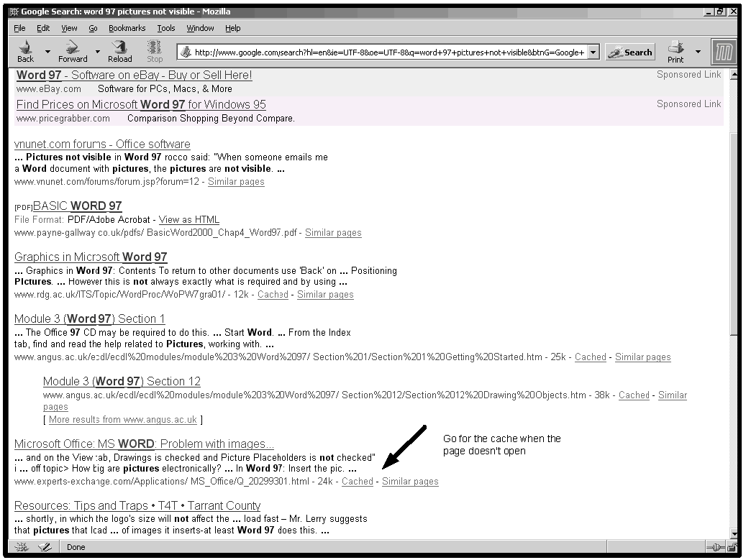Click the status bar Navigator icon
The width and height of the screenshot is (746, 560).
pyautogui.click(x=22, y=547)
